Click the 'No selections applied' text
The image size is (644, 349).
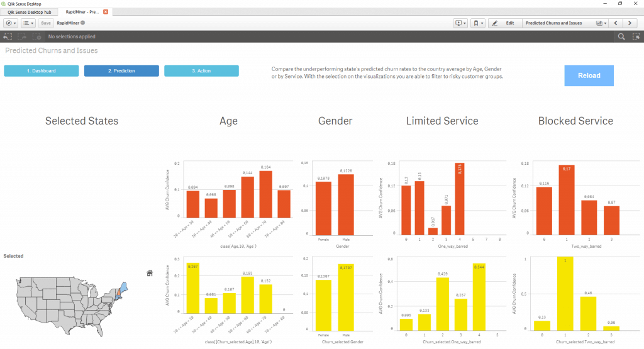(72, 36)
